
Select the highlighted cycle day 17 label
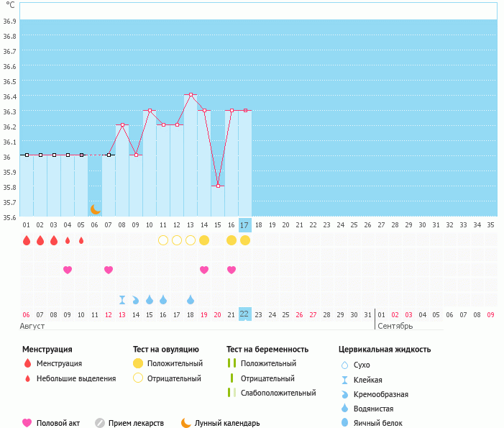point(244,225)
